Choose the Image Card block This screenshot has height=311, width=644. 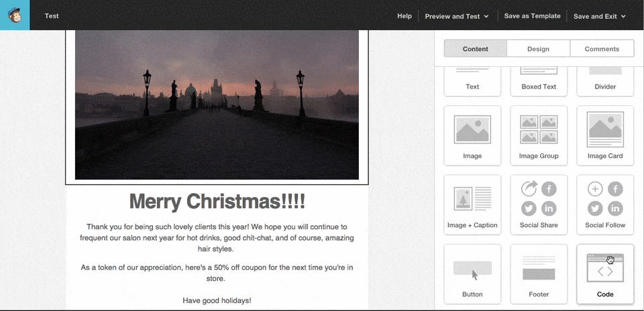(x=605, y=135)
